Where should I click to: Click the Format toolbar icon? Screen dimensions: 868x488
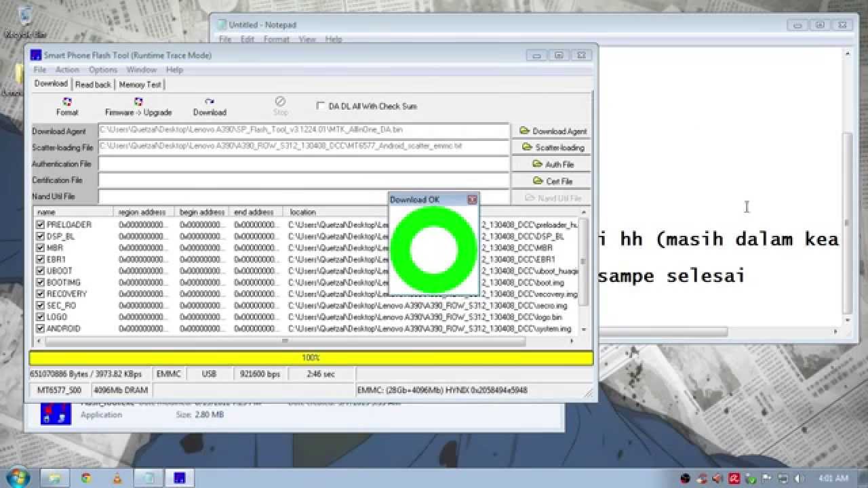pyautogui.click(x=67, y=106)
